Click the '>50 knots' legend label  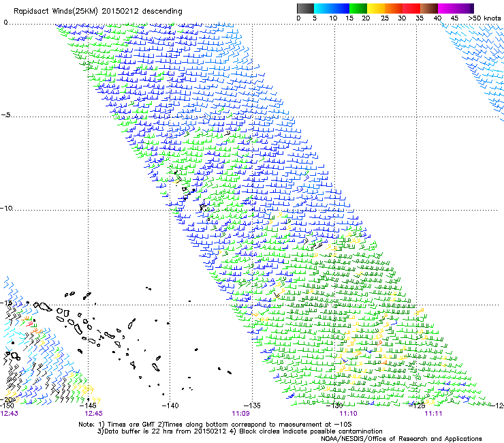coord(484,18)
